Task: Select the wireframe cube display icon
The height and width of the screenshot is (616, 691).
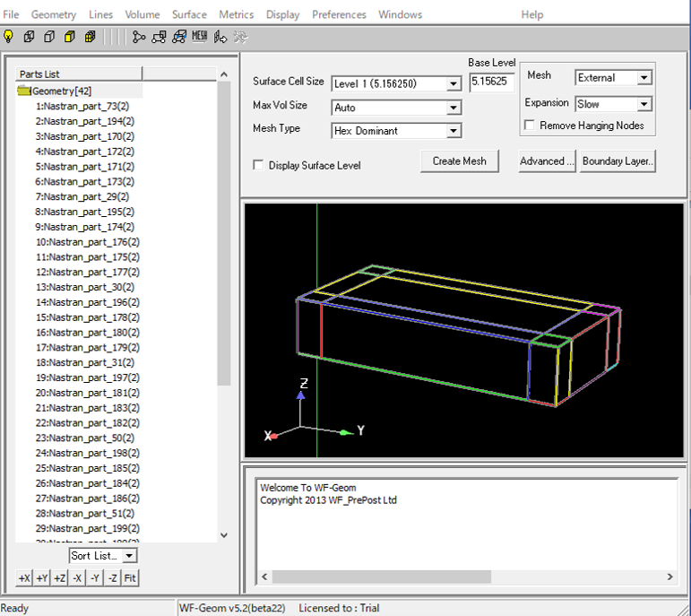Action: coord(29,37)
